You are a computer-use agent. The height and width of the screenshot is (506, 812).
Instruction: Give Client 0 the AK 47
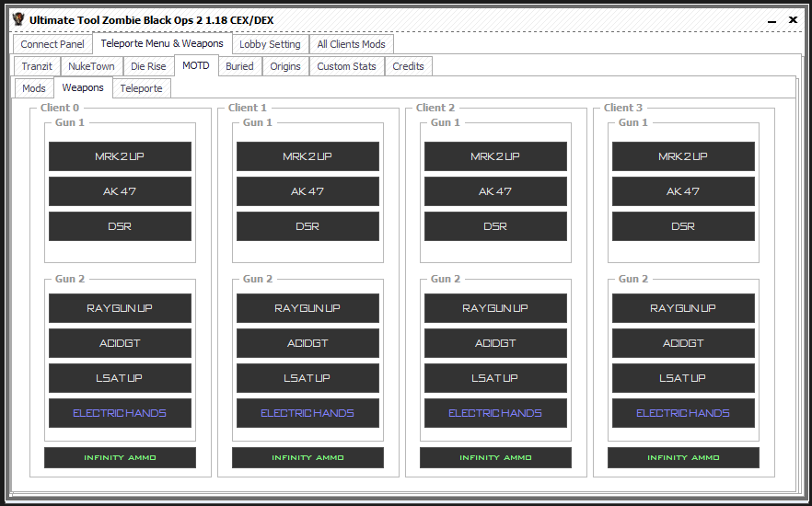120,191
